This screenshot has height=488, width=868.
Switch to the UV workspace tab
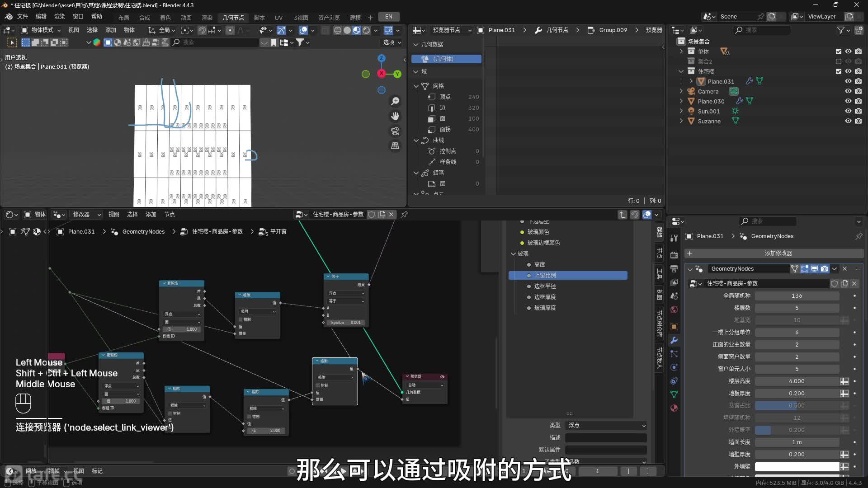pos(278,17)
